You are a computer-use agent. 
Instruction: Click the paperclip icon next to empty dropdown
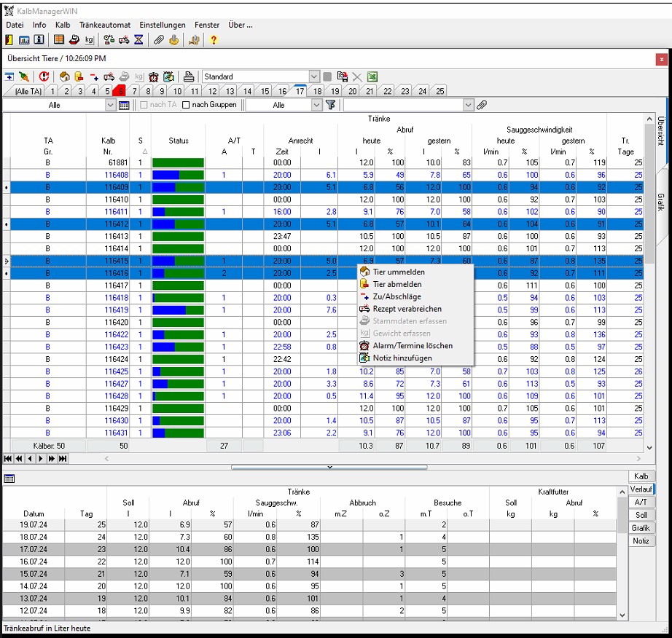click(x=482, y=106)
